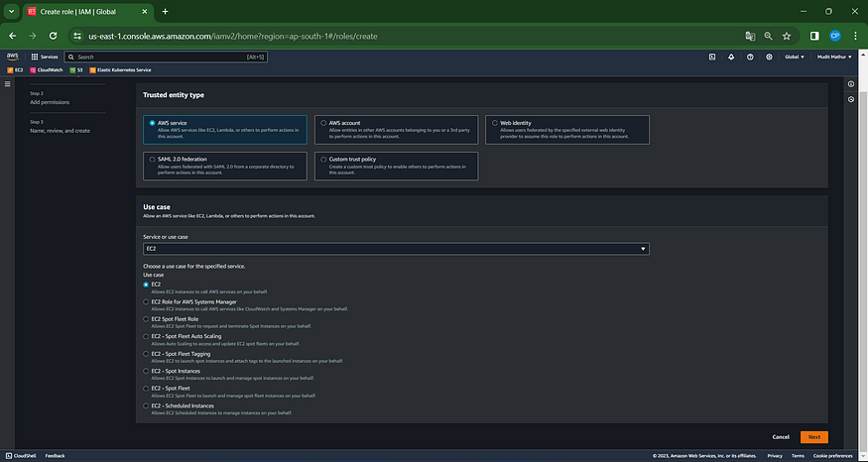Reload the browser page
The height and width of the screenshot is (462, 868).
coord(54,36)
